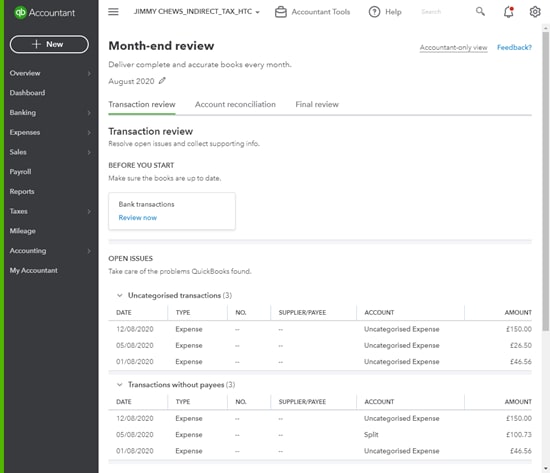Image resolution: width=550 pixels, height=473 pixels.
Task: Expand the Banking sidebar chevron
Action: coord(89,113)
